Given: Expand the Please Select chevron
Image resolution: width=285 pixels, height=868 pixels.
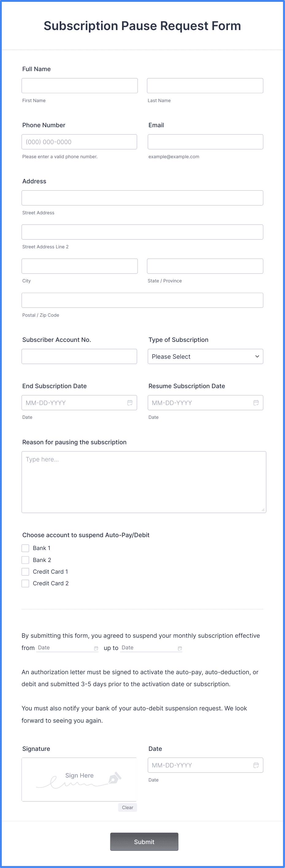Looking at the screenshot, I should [x=257, y=356].
